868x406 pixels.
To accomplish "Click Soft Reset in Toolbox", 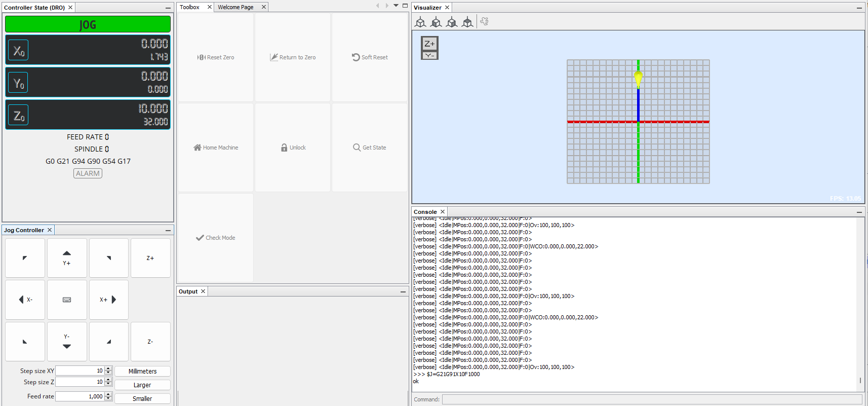I will [370, 57].
